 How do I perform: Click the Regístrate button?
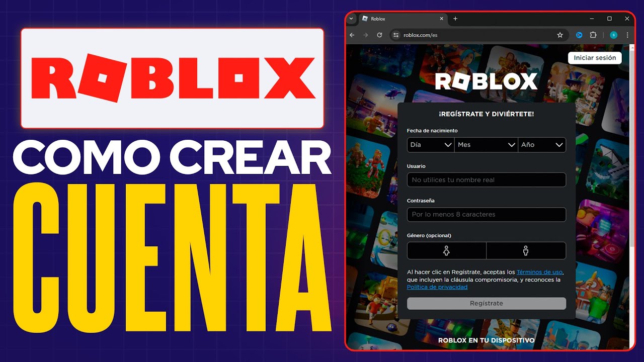[x=487, y=303]
